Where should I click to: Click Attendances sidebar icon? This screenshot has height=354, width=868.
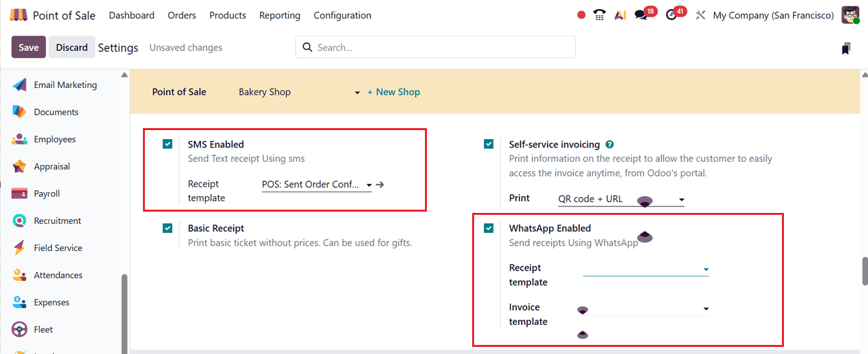[20, 275]
